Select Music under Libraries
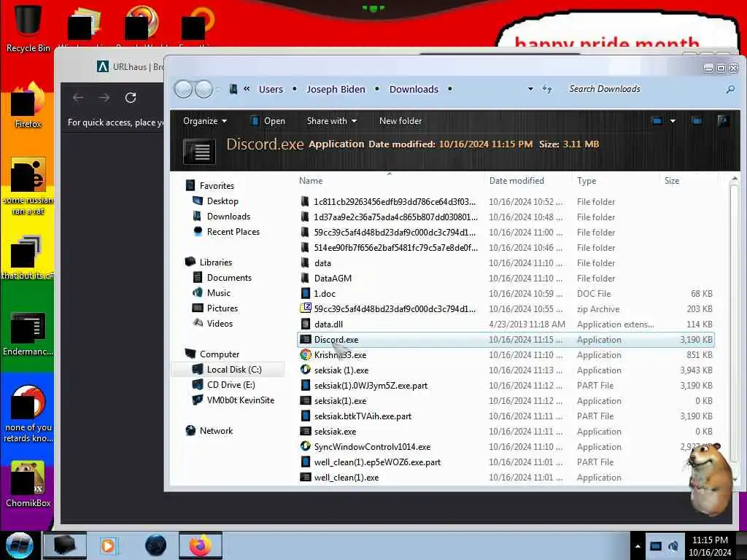 (x=219, y=293)
